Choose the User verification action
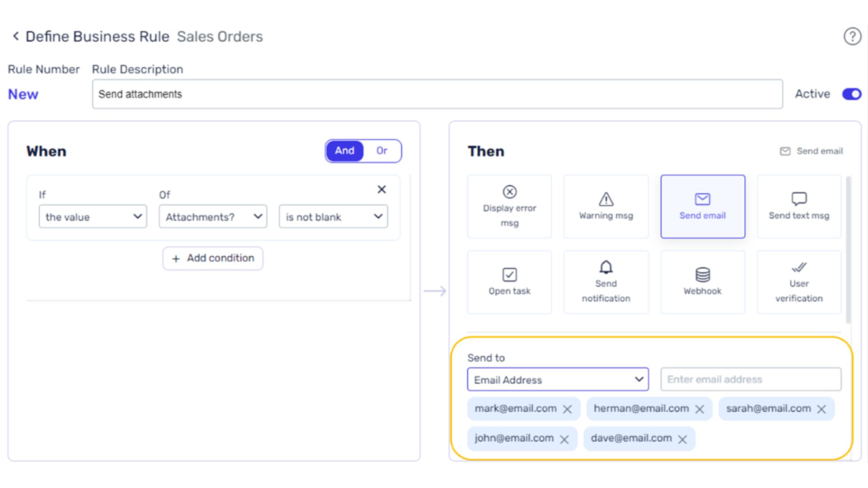The image size is (868, 488). tap(799, 282)
